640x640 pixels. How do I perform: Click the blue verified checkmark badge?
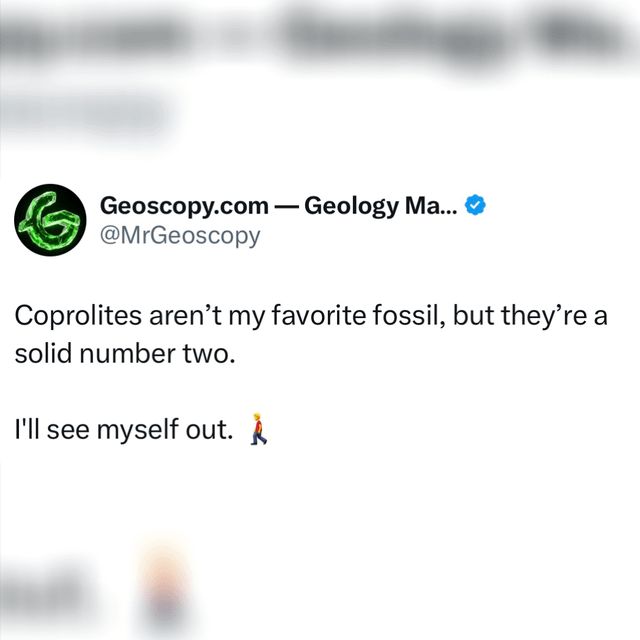tap(477, 207)
